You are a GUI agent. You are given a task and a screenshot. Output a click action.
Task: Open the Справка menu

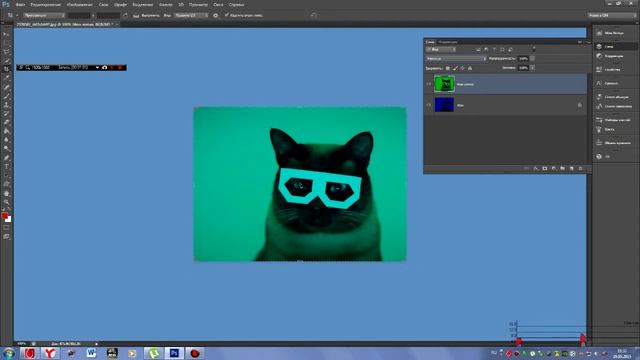236,4
